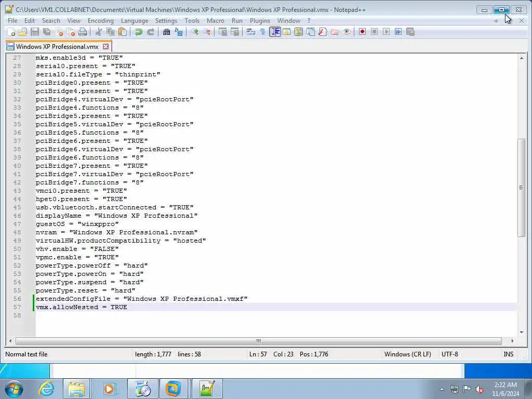Click the guestOS = "winxppro" line
The image size is (532, 399).
click(77, 224)
